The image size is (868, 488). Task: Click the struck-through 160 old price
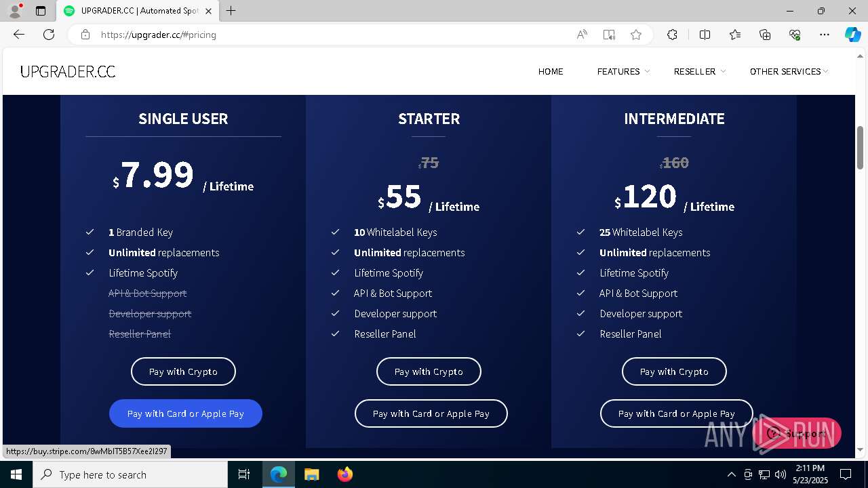[x=674, y=163]
